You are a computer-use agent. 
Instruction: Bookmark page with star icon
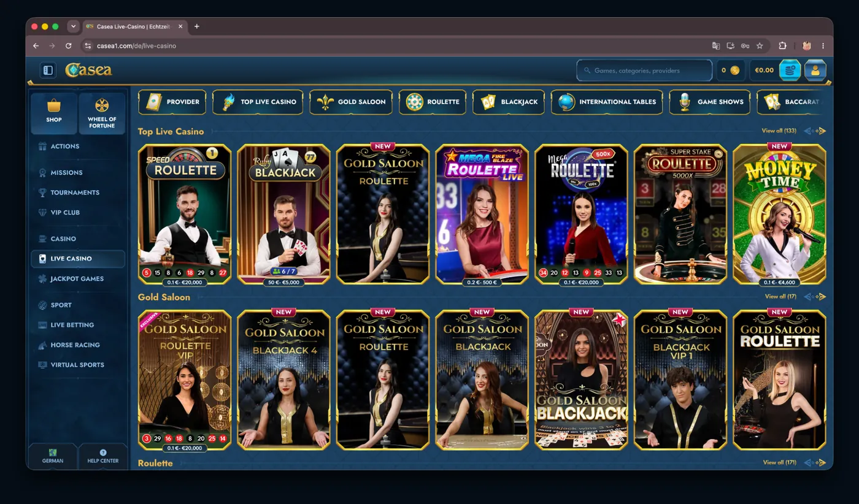pyautogui.click(x=760, y=46)
